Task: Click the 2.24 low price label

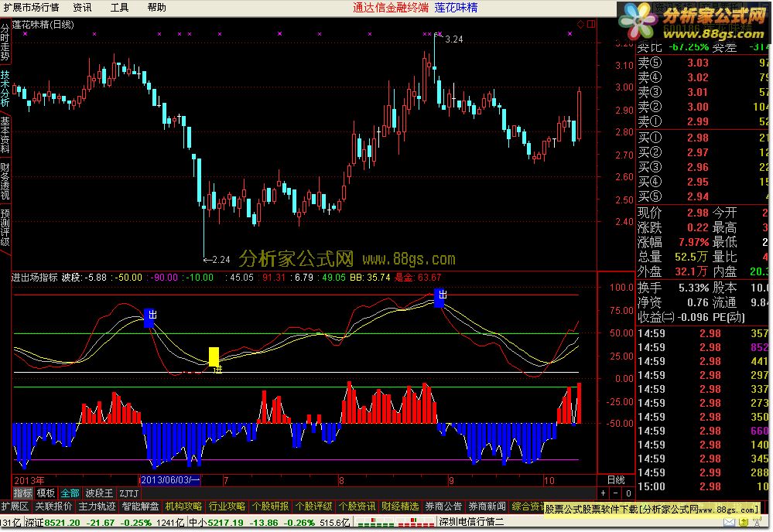Action: point(221,260)
